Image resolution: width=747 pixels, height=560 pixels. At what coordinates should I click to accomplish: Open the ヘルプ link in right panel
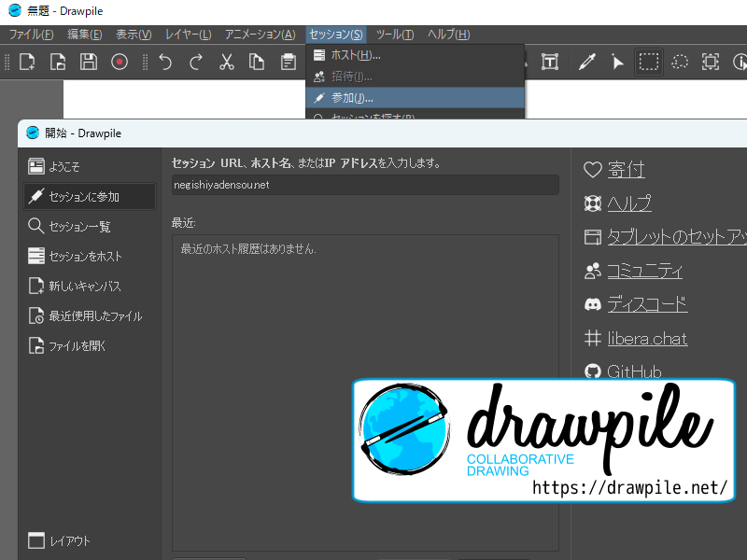(628, 203)
